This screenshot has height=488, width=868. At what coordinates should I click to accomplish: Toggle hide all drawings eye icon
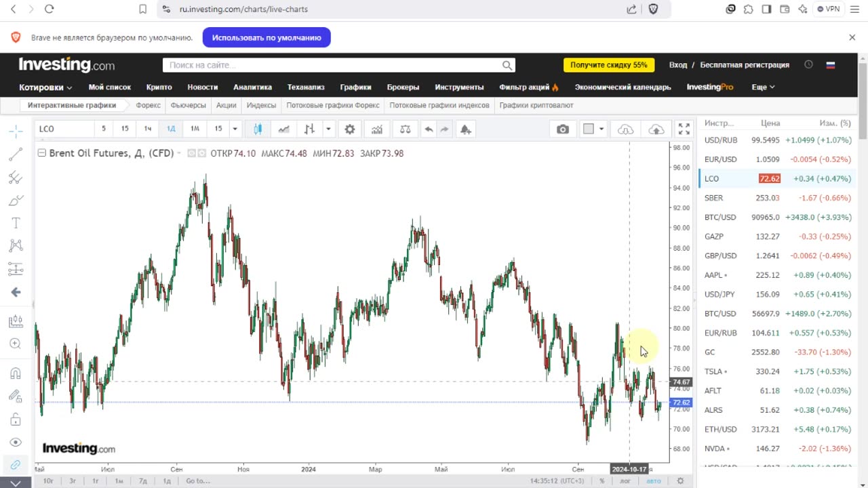tap(16, 442)
